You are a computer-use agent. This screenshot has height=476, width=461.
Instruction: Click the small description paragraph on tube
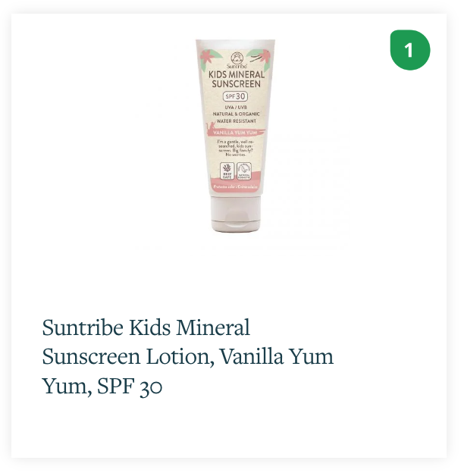tap(236, 148)
